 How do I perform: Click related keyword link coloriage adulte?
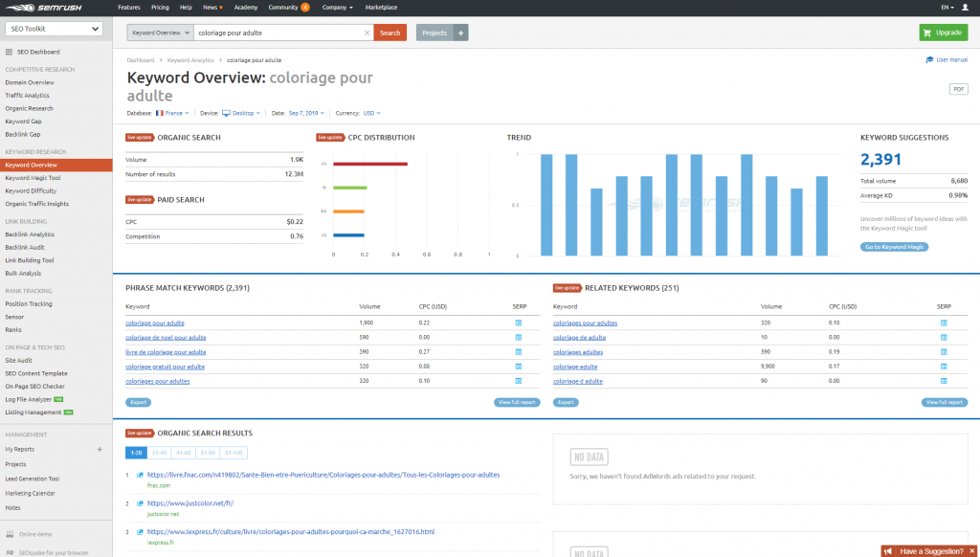(x=575, y=367)
